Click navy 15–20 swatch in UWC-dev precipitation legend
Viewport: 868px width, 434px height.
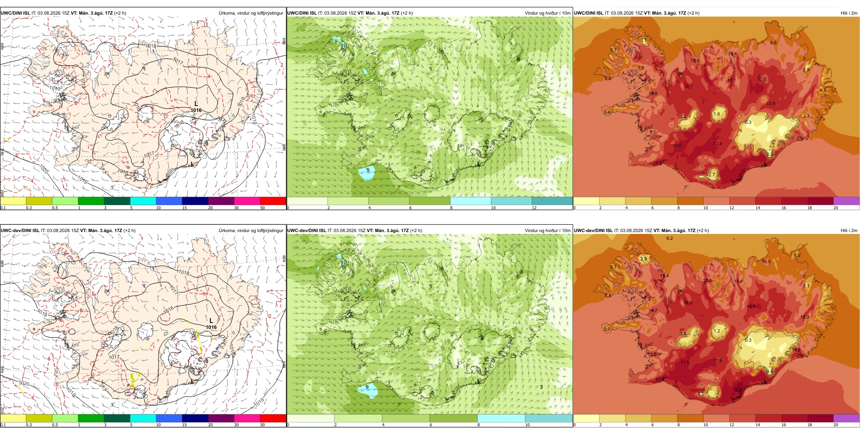(195, 418)
